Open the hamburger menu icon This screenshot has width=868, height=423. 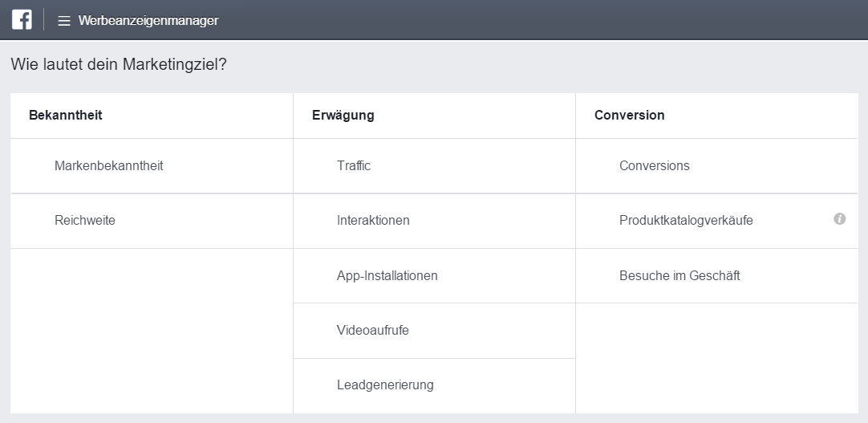[x=64, y=21]
